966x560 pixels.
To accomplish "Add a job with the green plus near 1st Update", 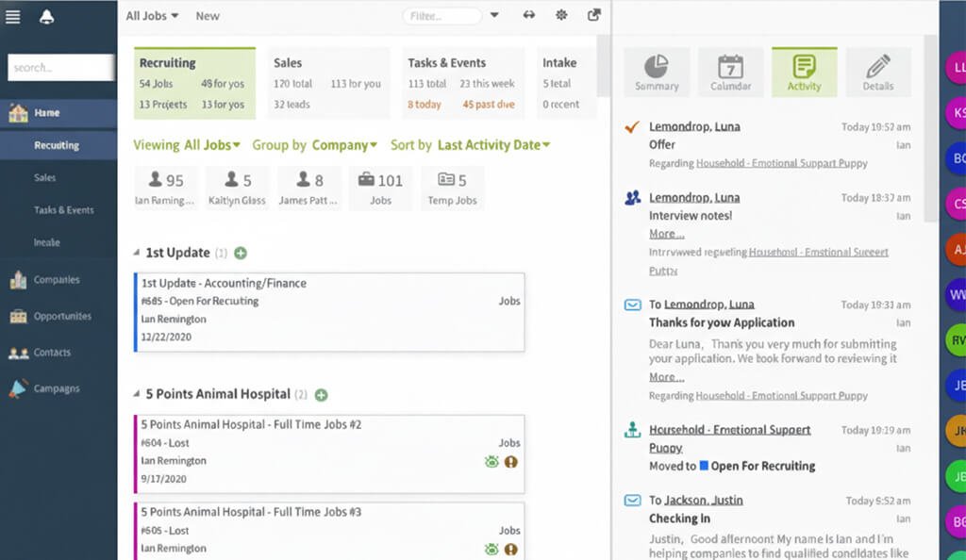I will [240, 253].
